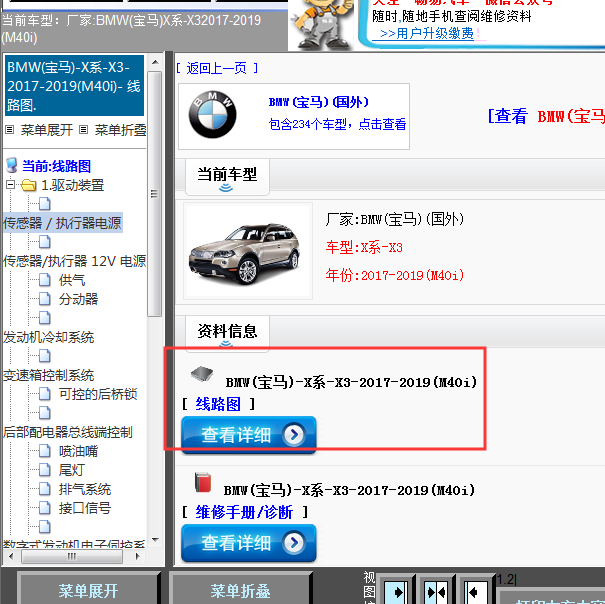Click the view icon with two facing arrows
This screenshot has width=605, height=604.
pos(436,592)
